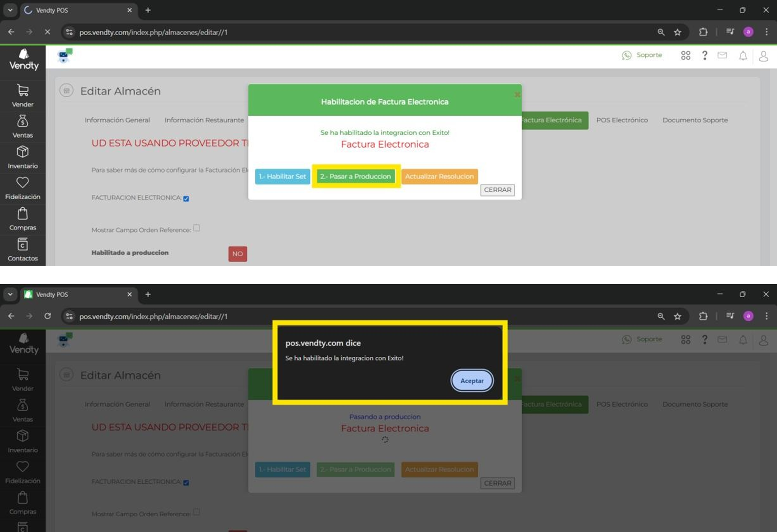Open the Chrome three-dot menu
The image size is (777, 532).
pos(766,32)
